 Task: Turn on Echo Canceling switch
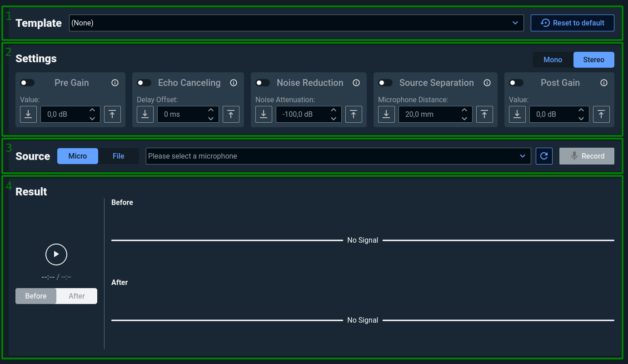(144, 83)
